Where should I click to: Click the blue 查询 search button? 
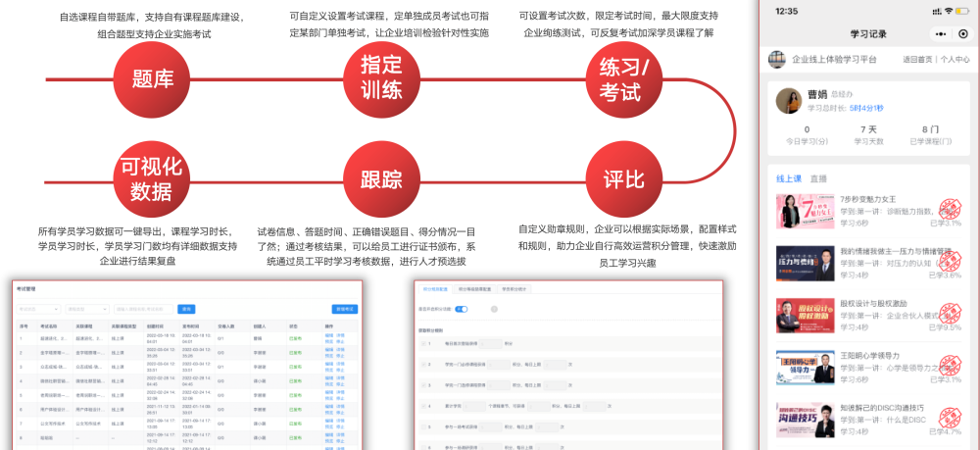coord(186,310)
